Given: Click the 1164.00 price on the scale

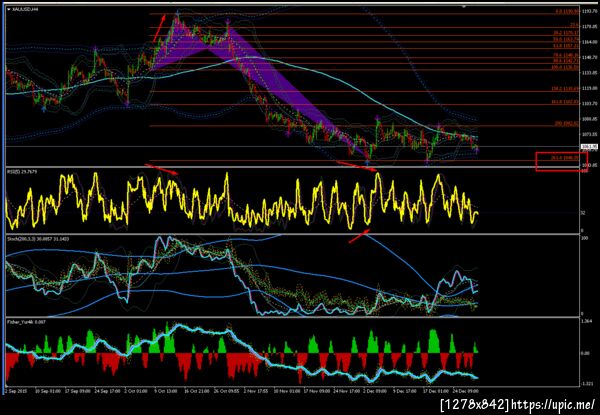Looking at the screenshot, I should (587, 42).
